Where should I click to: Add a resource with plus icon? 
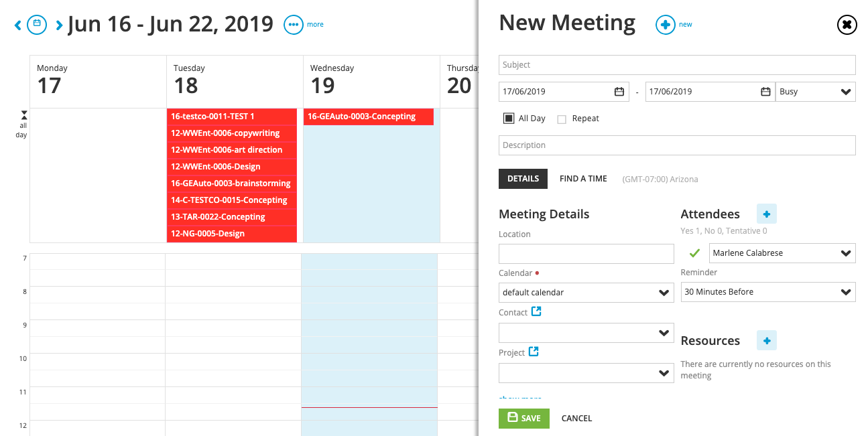(x=767, y=340)
